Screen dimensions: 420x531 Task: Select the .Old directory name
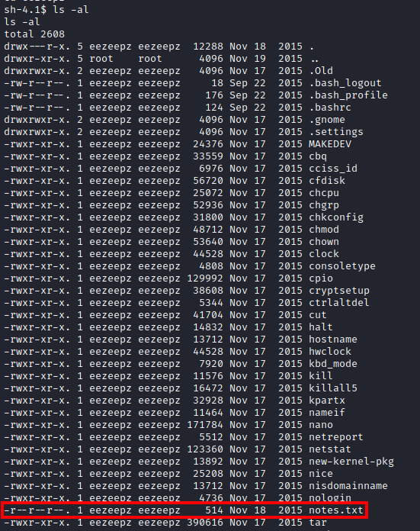(x=320, y=71)
